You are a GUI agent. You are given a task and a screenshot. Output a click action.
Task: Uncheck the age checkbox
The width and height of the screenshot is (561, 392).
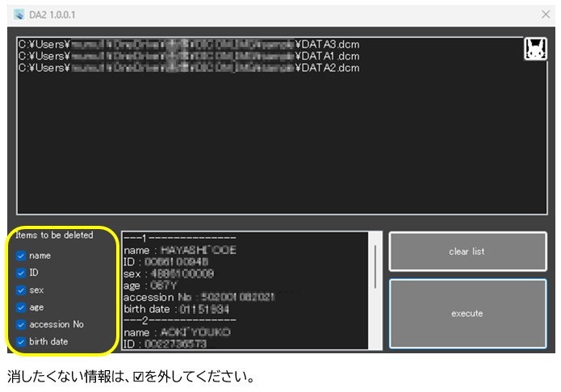coord(21,307)
